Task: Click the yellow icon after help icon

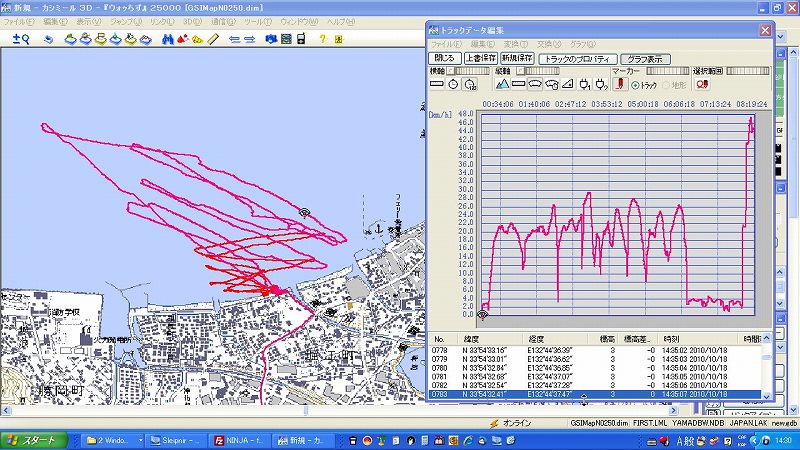Action: pyautogui.click(x=339, y=39)
